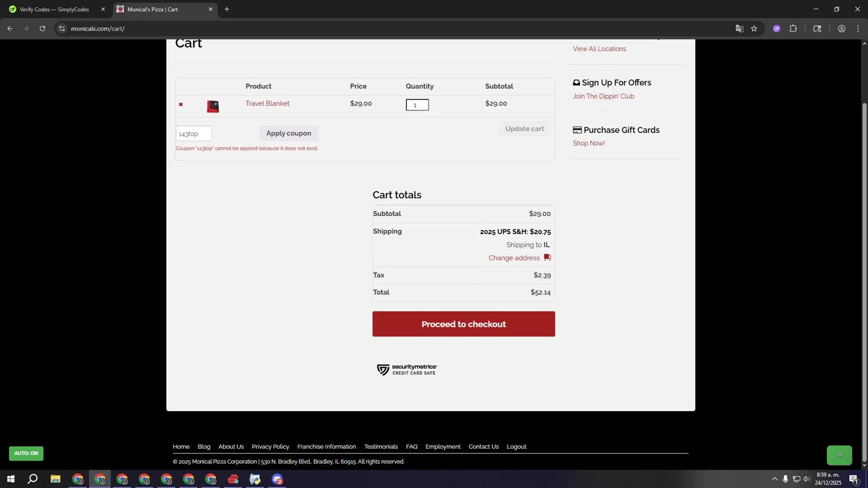Open Franchise Information link
The width and height of the screenshot is (868, 488).
point(326,446)
